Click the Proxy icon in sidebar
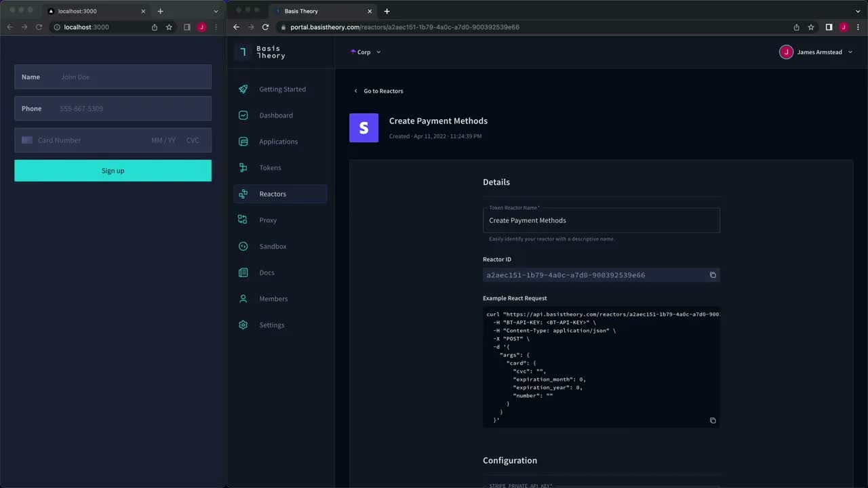 pyautogui.click(x=243, y=220)
